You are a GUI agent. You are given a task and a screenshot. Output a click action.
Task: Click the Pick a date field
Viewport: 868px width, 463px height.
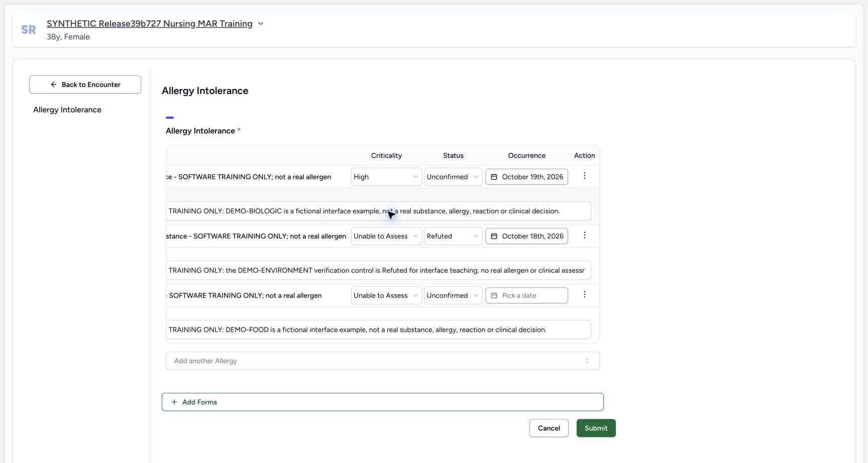(x=526, y=296)
